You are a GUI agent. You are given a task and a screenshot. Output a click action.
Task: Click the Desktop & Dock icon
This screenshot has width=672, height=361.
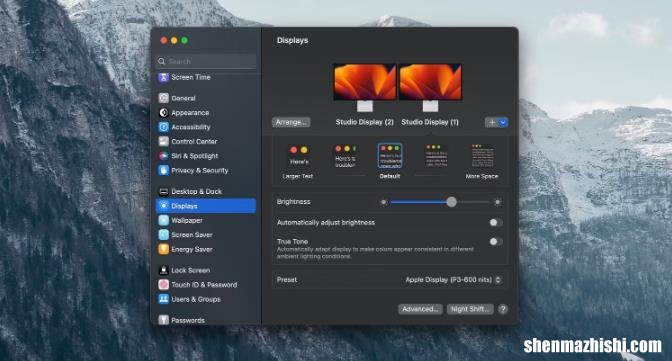pyautogui.click(x=163, y=192)
